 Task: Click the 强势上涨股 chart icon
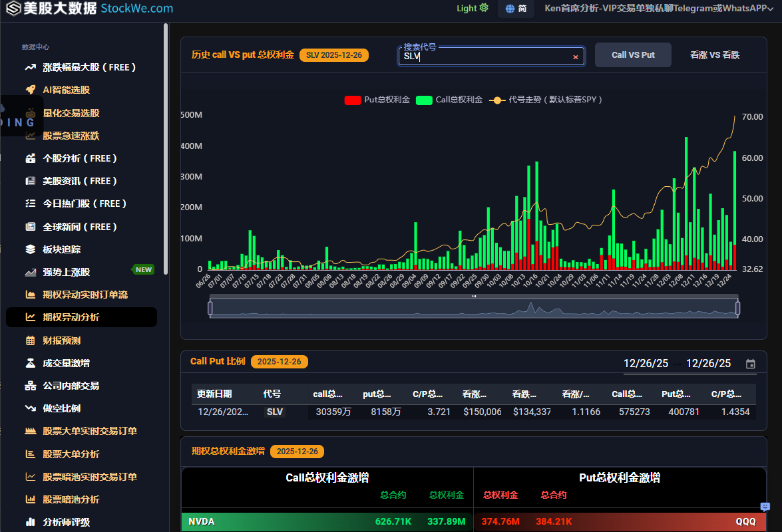[31, 272]
